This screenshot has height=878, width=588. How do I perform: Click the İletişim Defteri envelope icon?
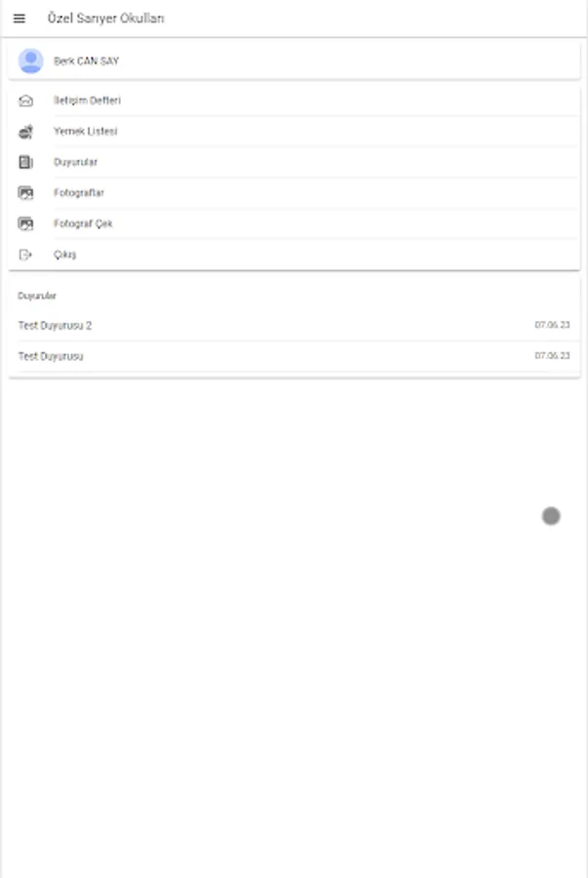click(26, 100)
